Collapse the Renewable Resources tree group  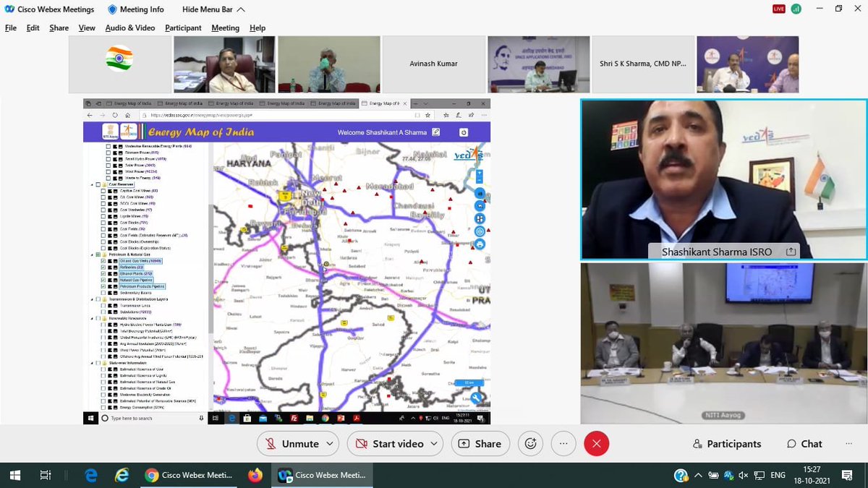tap(92, 318)
